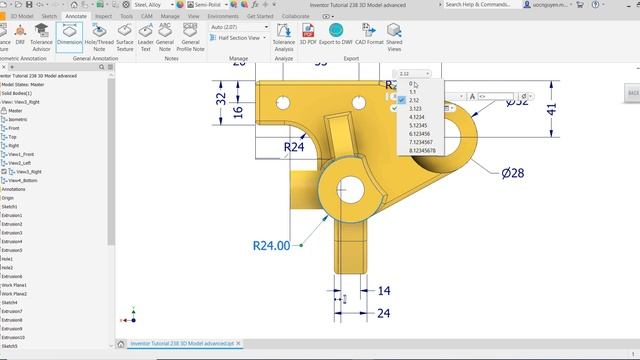Go to the Manage tab
Screen dimensions: 640x360
(170, 16)
